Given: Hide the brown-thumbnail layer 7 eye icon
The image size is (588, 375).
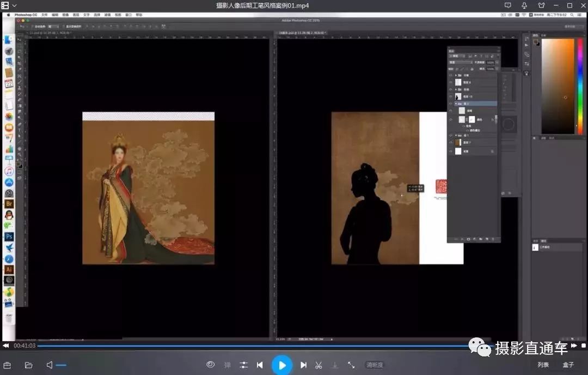Looking at the screenshot, I should [451, 142].
